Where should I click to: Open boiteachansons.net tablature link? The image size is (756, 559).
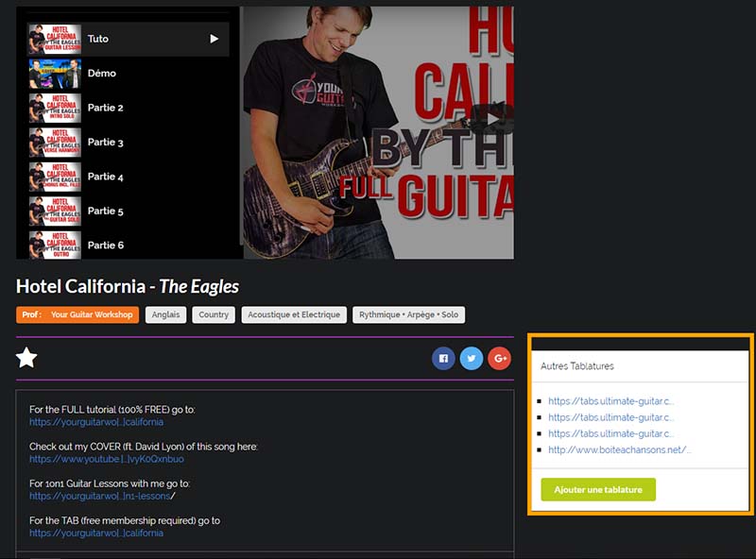[x=620, y=449]
